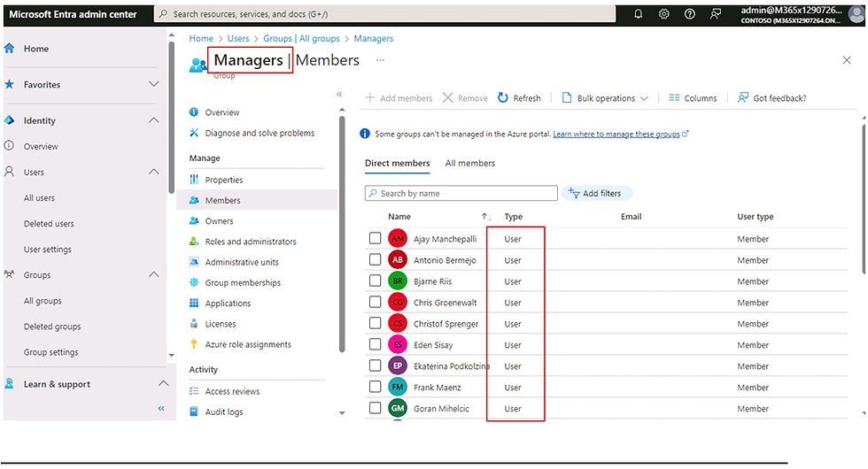Screen dimensions: 868x469
Task: Sort by Name column arrows
Action: pyautogui.click(x=486, y=217)
